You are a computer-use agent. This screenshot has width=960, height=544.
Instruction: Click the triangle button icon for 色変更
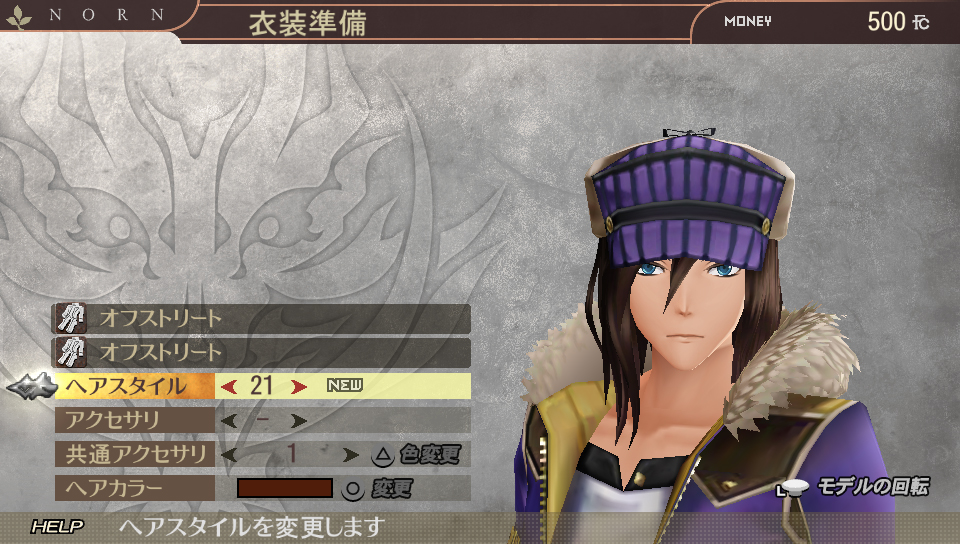(383, 455)
